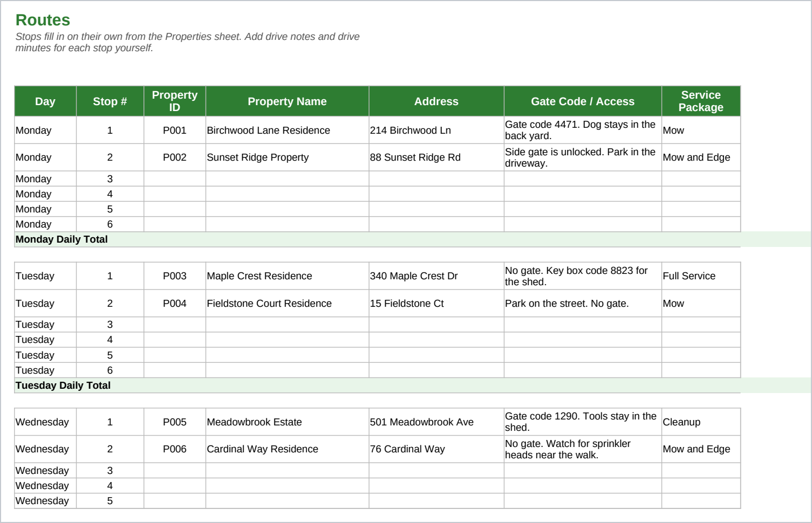Select cell P002
This screenshot has width=812, height=523.
pos(175,157)
